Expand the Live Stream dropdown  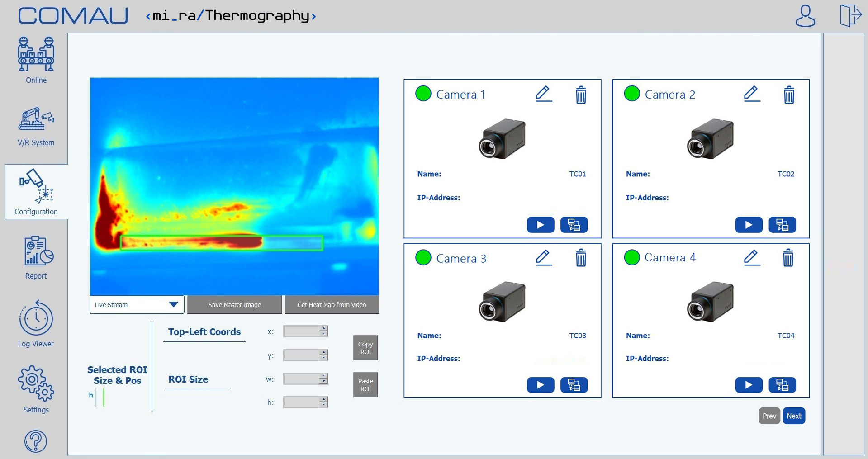[173, 305]
